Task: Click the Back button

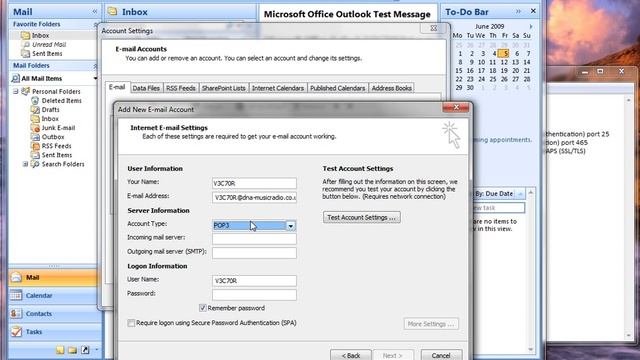Action: coord(351,355)
